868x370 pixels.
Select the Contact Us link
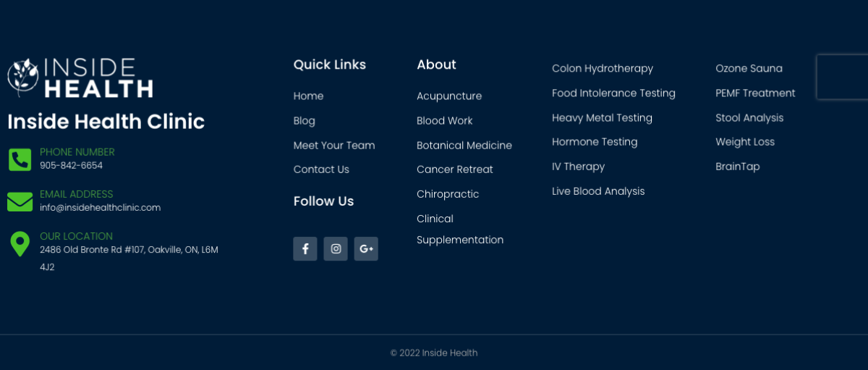coord(321,169)
